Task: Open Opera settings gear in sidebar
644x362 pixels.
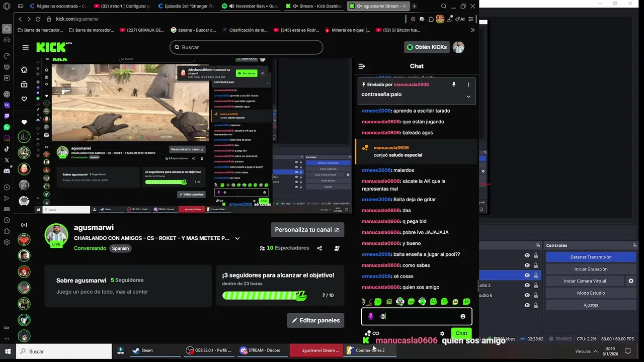Action: (7, 242)
